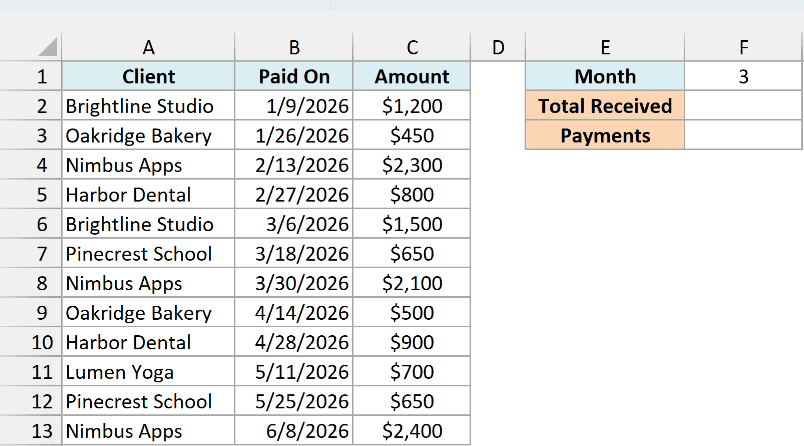This screenshot has height=446, width=804.
Task: Select row 9 header
Action: point(31,313)
